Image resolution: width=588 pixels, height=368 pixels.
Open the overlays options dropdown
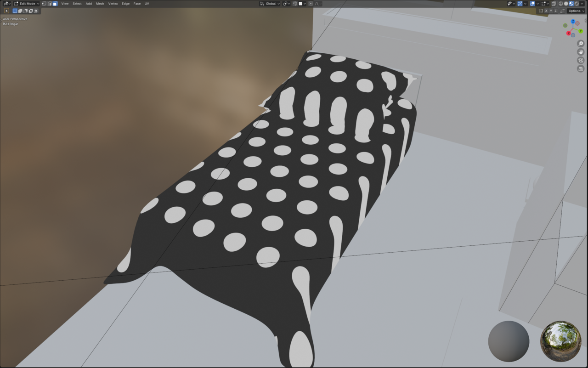tap(538, 4)
